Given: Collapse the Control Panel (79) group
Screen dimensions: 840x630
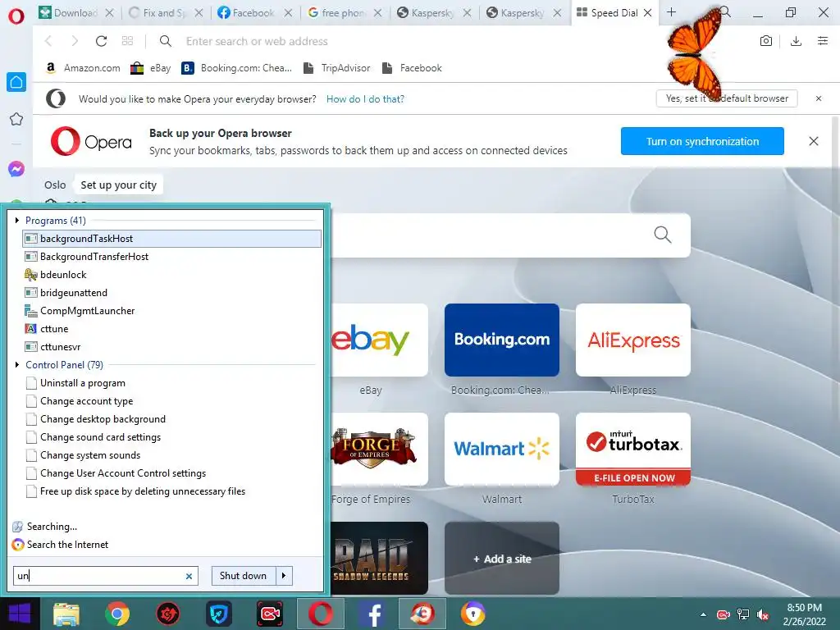Looking at the screenshot, I should tap(17, 365).
